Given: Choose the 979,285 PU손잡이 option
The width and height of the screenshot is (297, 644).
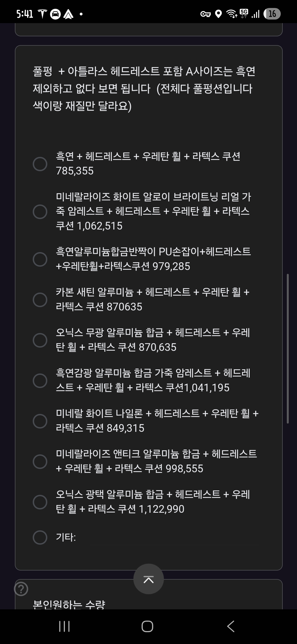Looking at the screenshot, I should pyautogui.click(x=40, y=259).
